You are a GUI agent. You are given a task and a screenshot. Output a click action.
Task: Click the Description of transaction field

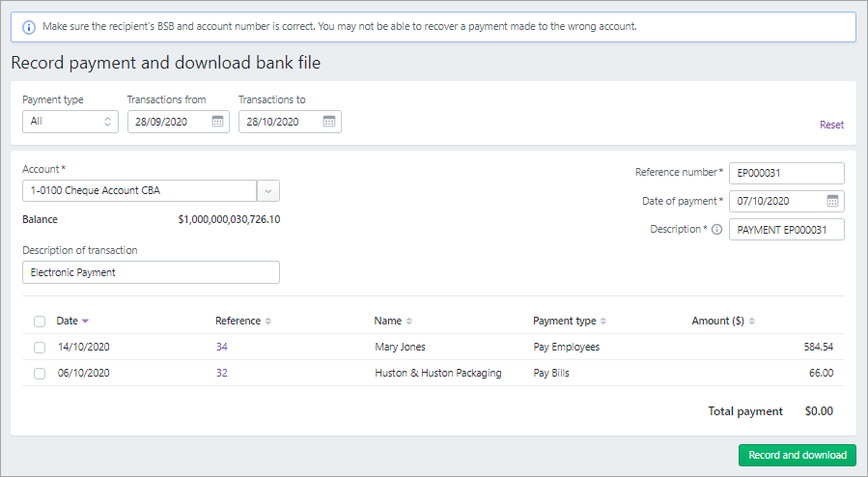pos(152,273)
